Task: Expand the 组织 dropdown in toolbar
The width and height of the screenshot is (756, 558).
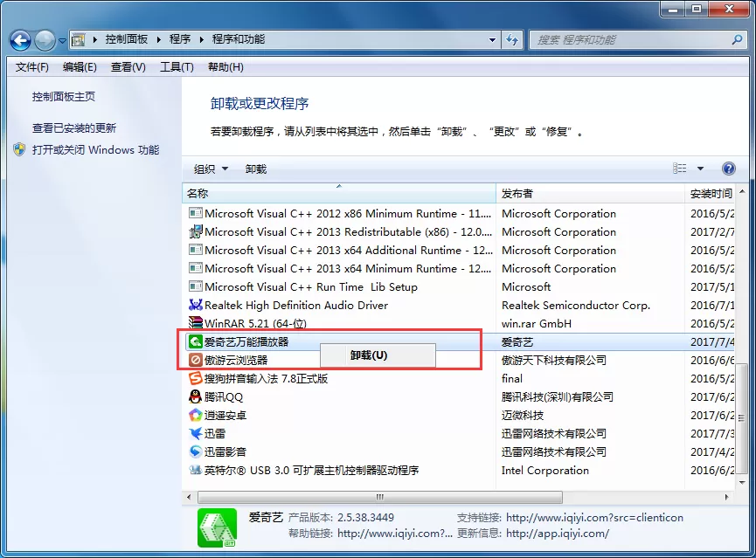Action: pyautogui.click(x=211, y=169)
